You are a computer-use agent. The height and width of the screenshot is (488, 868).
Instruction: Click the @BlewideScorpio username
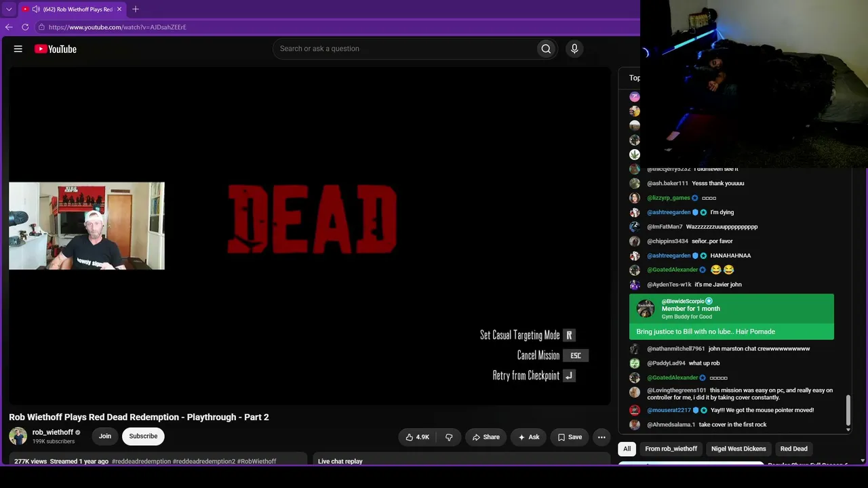[683, 301]
